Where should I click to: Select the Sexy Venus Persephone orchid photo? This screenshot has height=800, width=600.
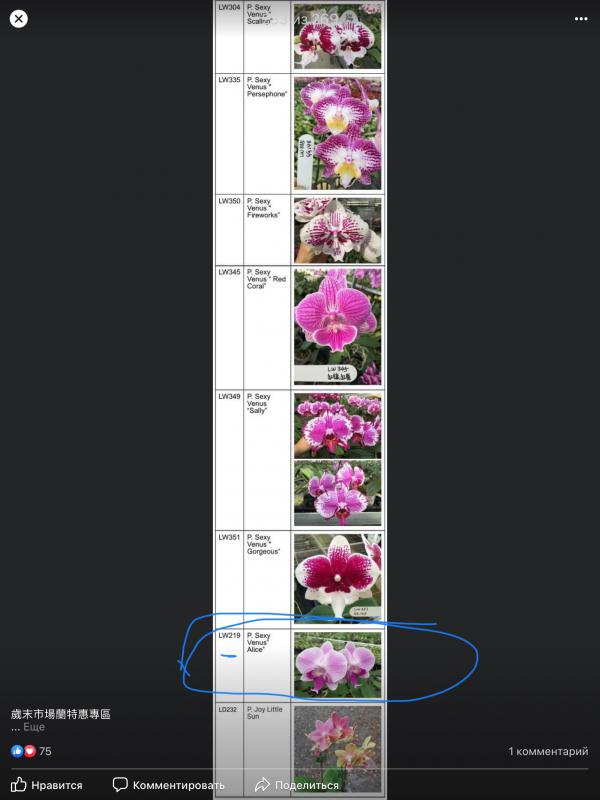[x=337, y=133]
